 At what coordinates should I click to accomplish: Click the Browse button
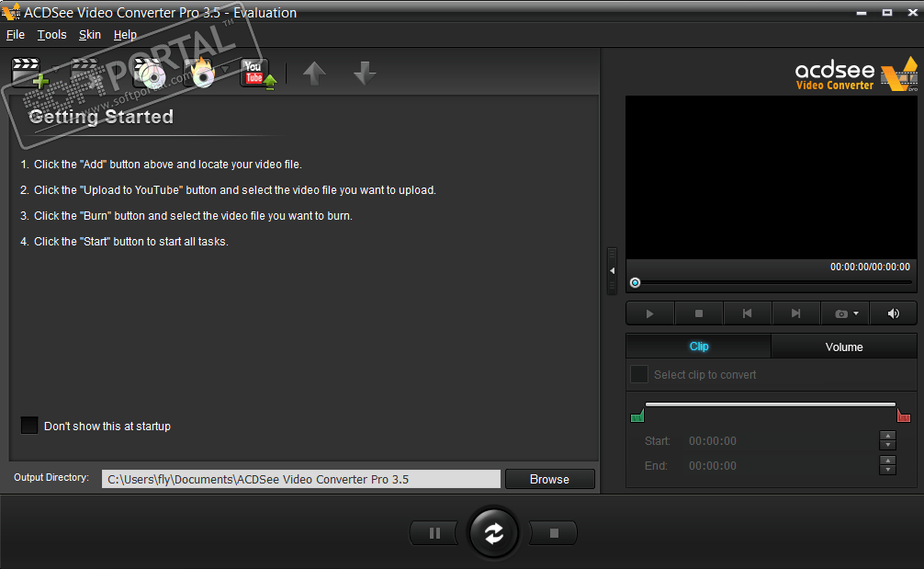(x=550, y=479)
